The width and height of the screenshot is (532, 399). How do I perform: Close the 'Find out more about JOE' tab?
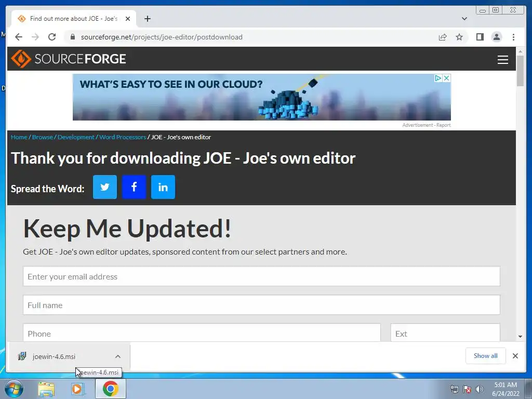point(128,19)
